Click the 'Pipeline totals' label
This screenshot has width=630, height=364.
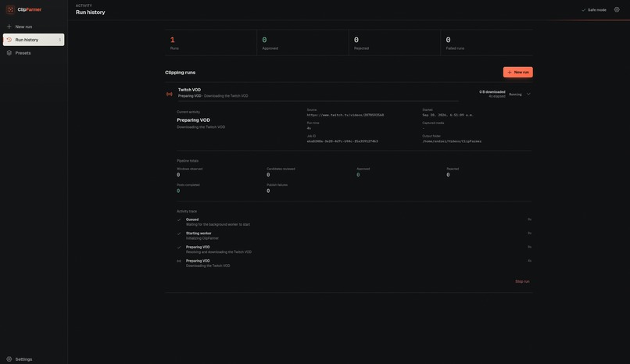coord(188,161)
